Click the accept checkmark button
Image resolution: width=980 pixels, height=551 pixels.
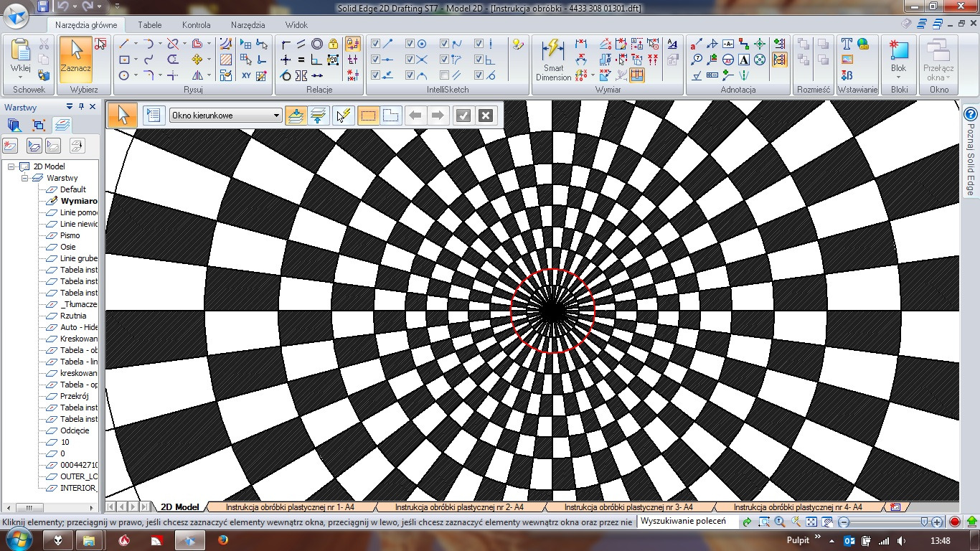[x=463, y=116]
